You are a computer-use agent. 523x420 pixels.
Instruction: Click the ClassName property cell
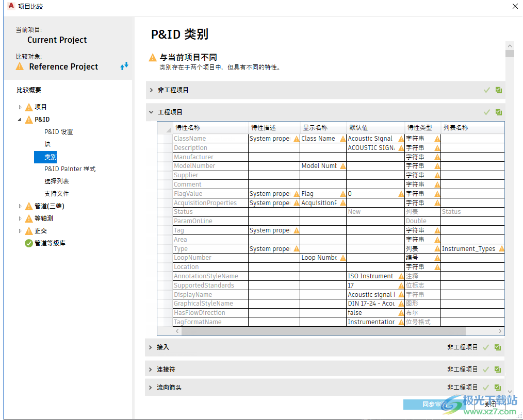pos(210,139)
